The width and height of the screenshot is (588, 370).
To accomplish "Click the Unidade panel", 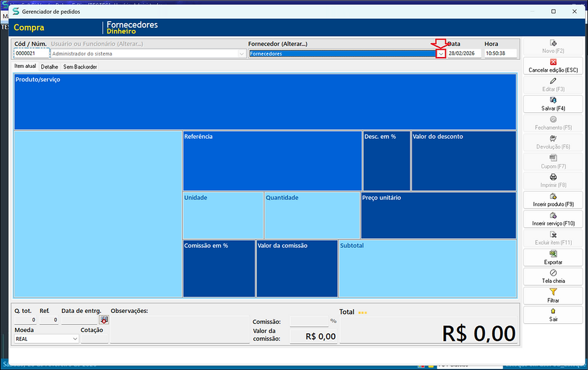I will tap(223, 216).
